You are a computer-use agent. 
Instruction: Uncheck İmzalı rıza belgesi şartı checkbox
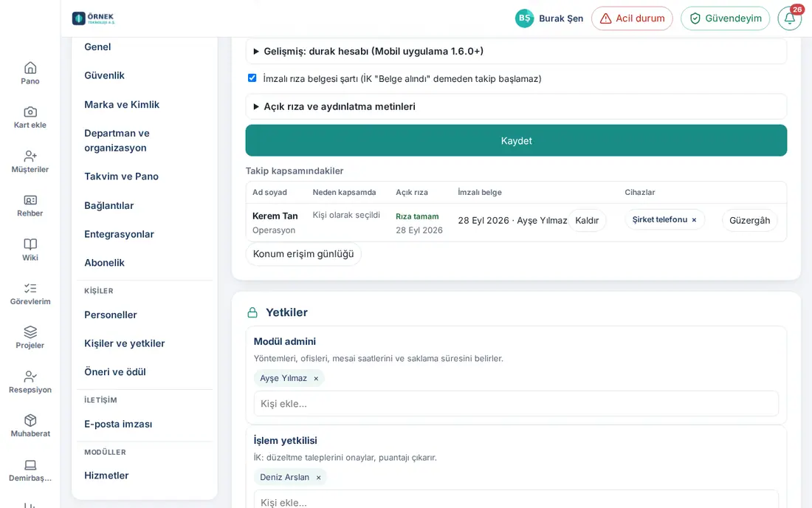pos(252,78)
